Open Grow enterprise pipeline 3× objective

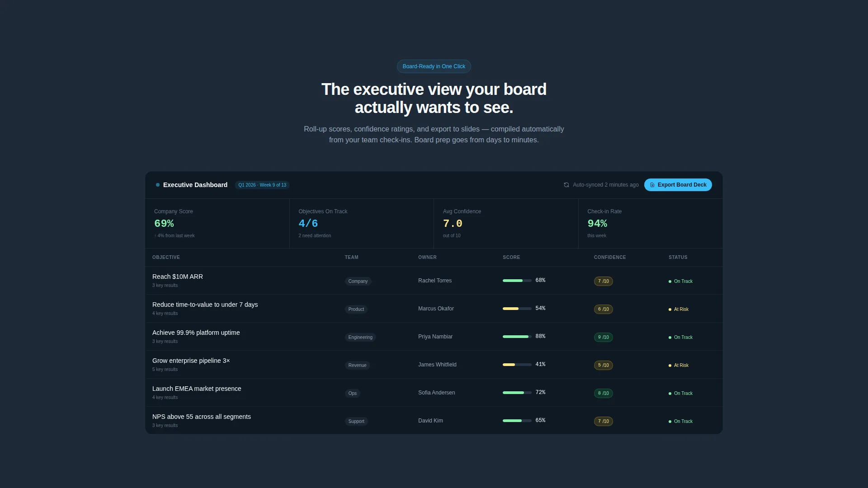point(191,361)
